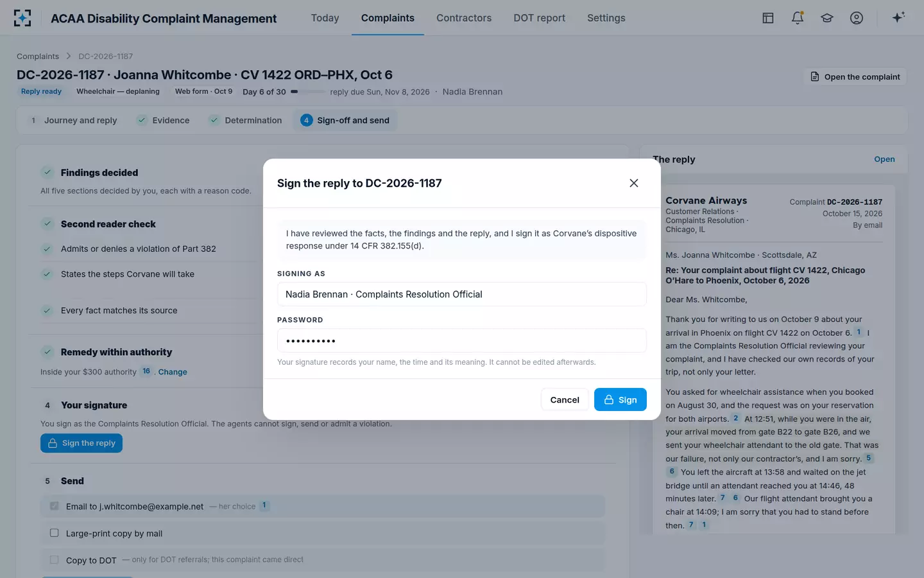This screenshot has width=924, height=578.
Task: Focus the password field
Action: click(x=462, y=340)
